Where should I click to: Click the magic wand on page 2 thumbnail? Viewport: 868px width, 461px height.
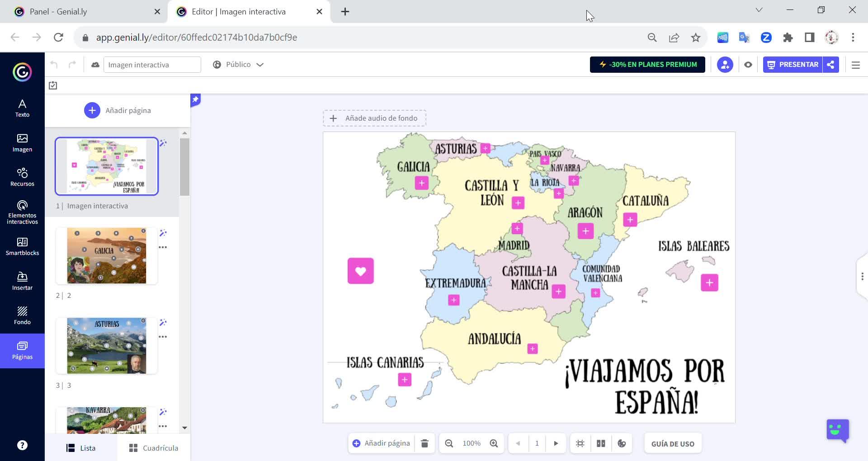pos(163,233)
